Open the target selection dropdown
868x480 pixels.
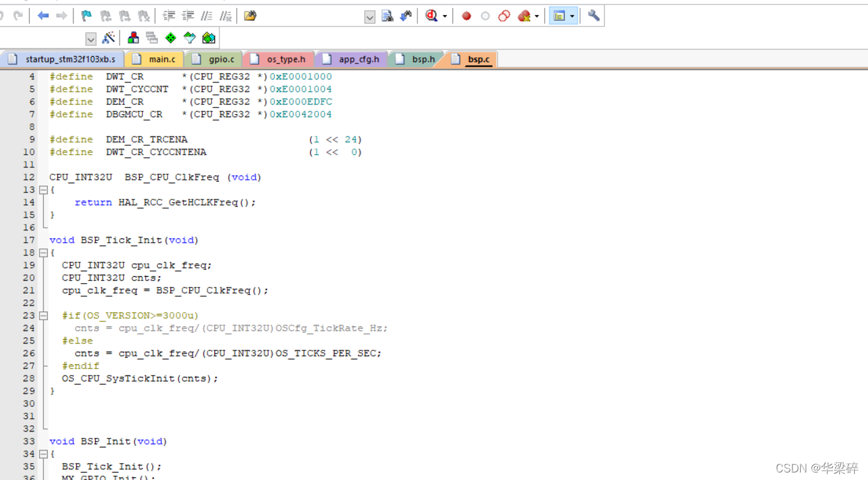91,39
